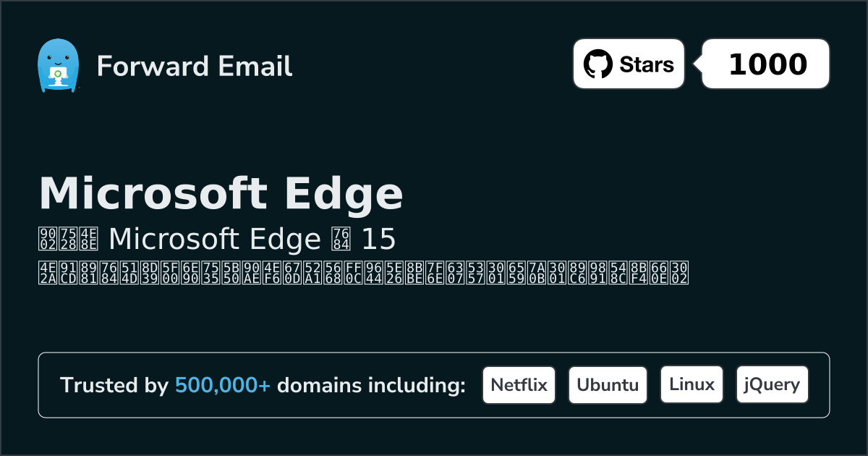Click the GitHub octocat icon
Viewport: 868px width, 456px height.
[597, 64]
